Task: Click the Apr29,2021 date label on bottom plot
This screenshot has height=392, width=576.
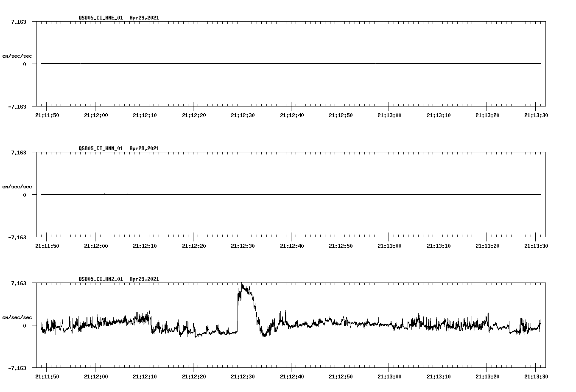Action: point(144,279)
